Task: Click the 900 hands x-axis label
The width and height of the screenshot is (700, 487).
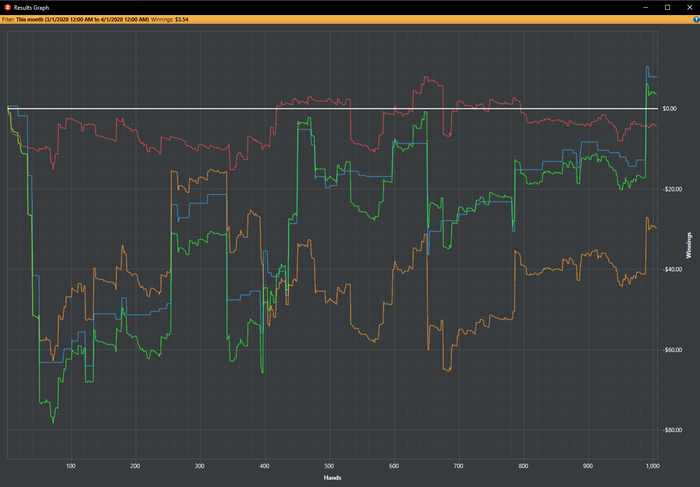Action: 588,466
